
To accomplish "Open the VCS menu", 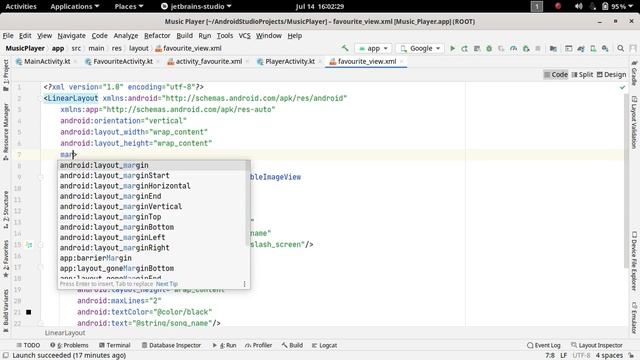I will click(244, 36).
